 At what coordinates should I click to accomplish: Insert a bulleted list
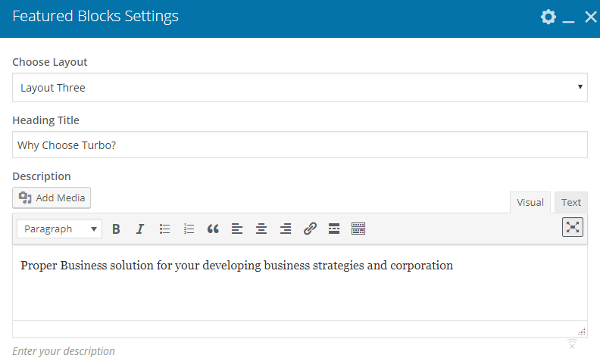164,229
